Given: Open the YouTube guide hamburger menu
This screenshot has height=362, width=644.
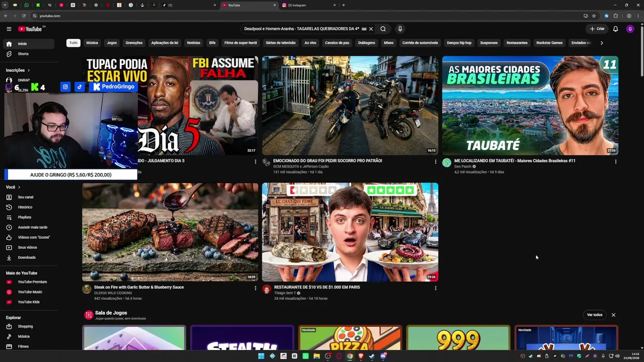Looking at the screenshot, I should pos(9,29).
